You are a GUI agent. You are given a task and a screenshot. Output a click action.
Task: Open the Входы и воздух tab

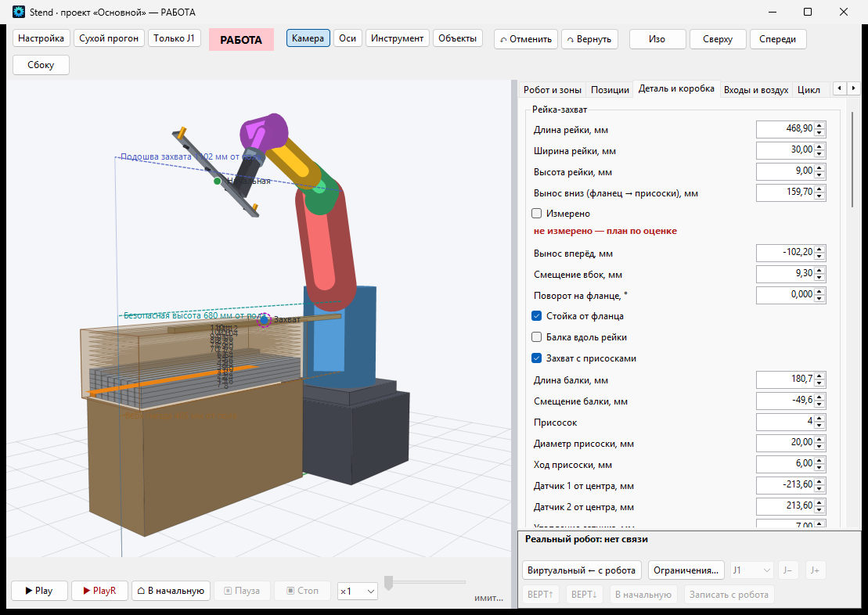click(x=755, y=90)
